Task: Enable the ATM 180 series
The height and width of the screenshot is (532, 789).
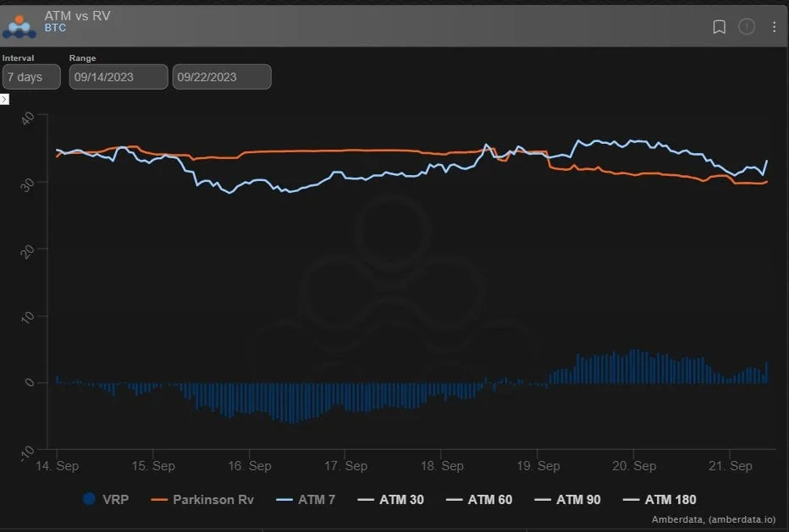Action: pos(659,499)
